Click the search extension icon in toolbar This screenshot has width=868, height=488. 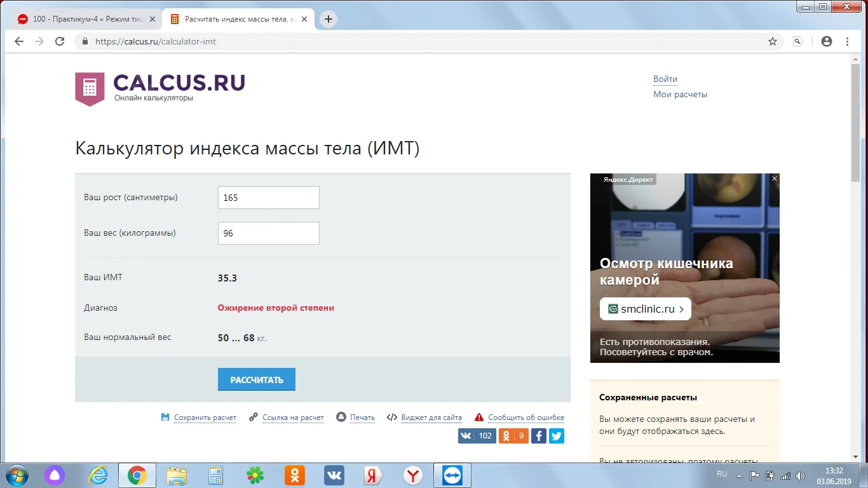[x=798, y=41]
